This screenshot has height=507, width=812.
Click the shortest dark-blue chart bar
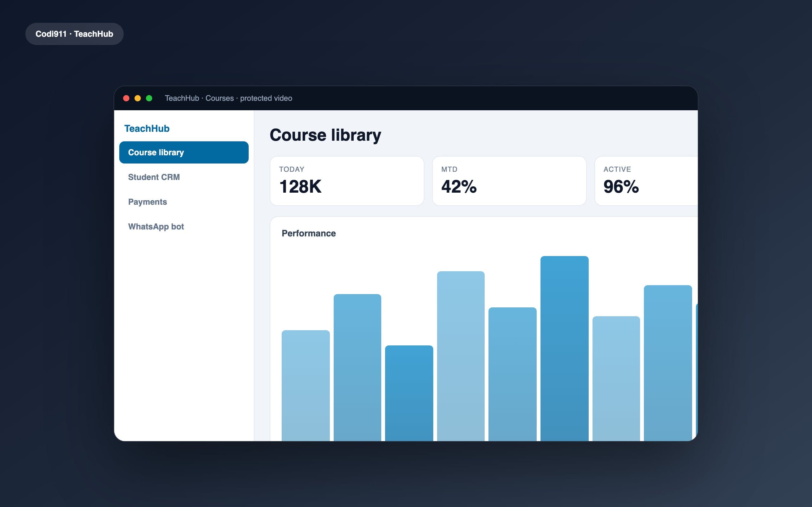coord(409,393)
